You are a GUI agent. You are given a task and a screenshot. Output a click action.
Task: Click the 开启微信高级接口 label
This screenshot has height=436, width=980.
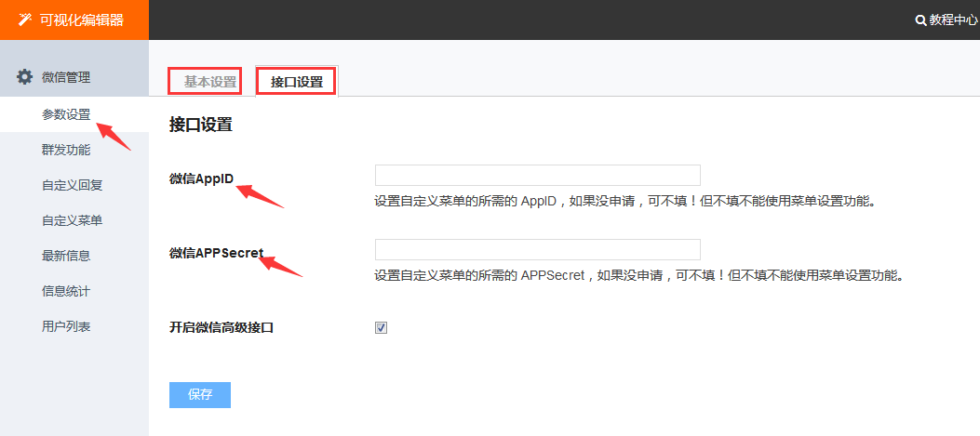pyautogui.click(x=222, y=327)
